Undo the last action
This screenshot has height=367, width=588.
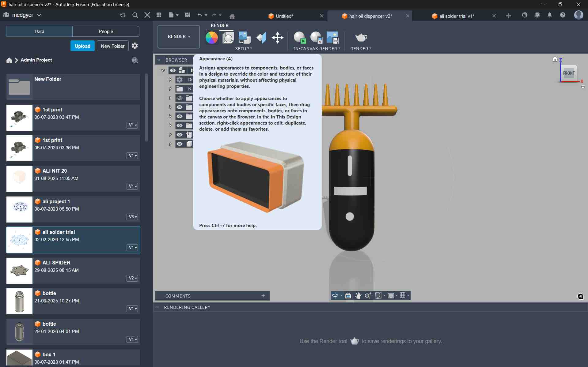tap(200, 15)
